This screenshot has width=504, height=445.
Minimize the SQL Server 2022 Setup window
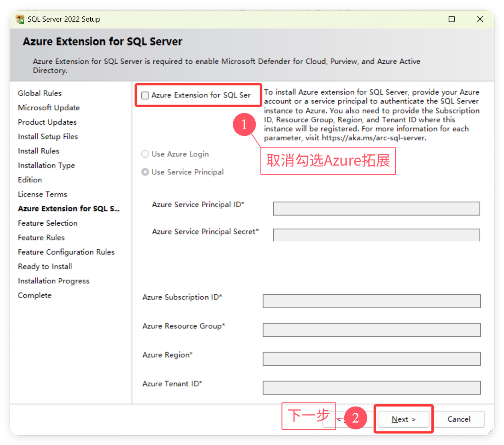[x=424, y=19]
